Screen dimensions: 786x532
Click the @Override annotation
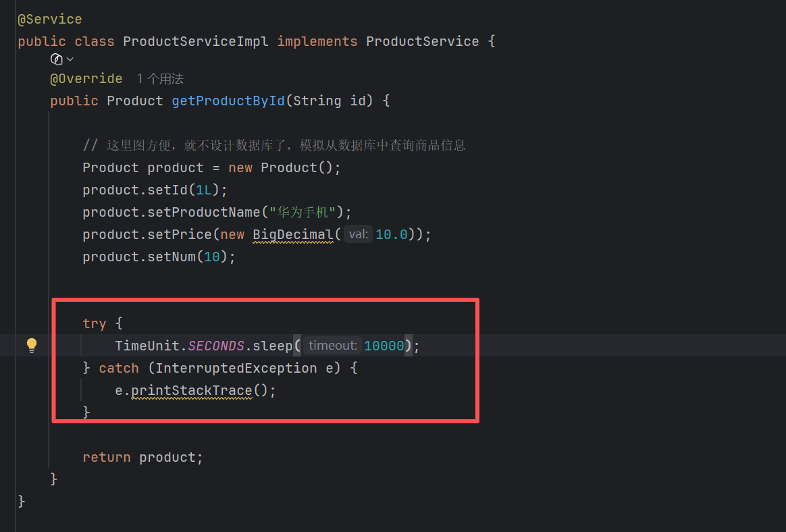pos(86,79)
